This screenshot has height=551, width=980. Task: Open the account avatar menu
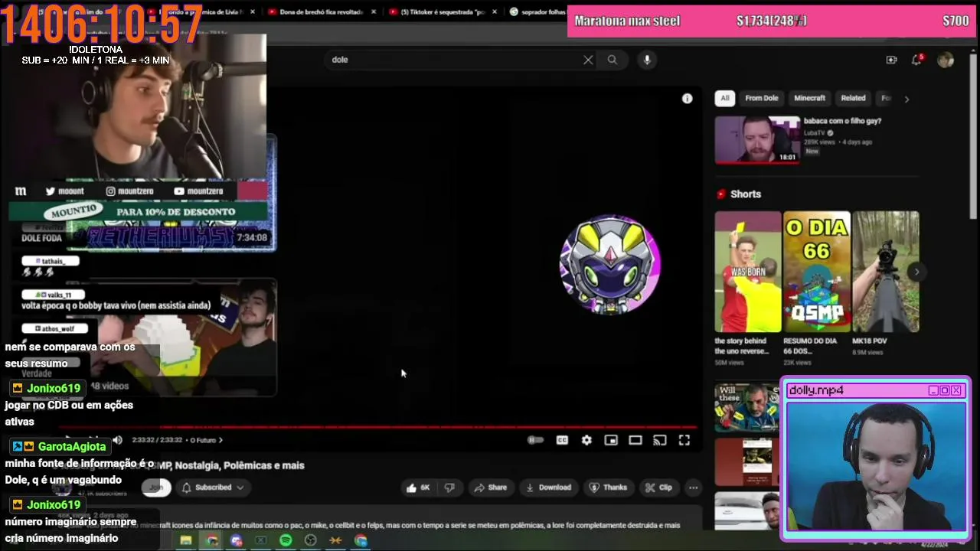point(946,60)
